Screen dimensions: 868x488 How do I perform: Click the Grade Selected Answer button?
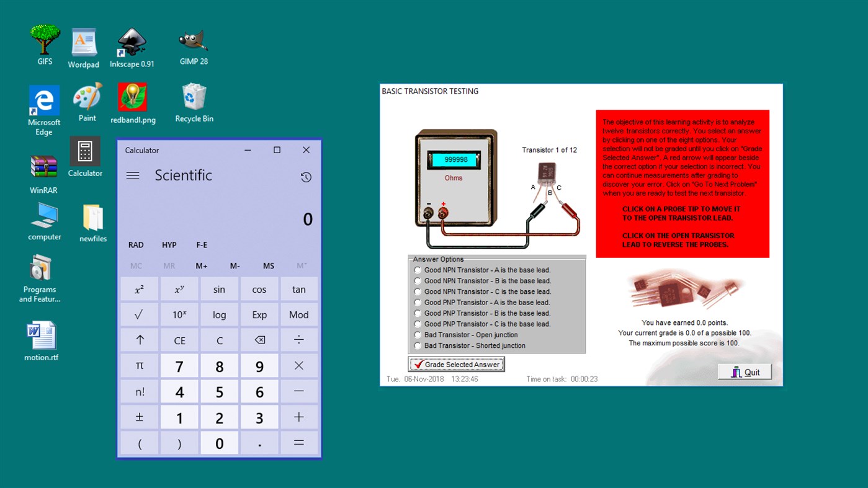pos(456,364)
